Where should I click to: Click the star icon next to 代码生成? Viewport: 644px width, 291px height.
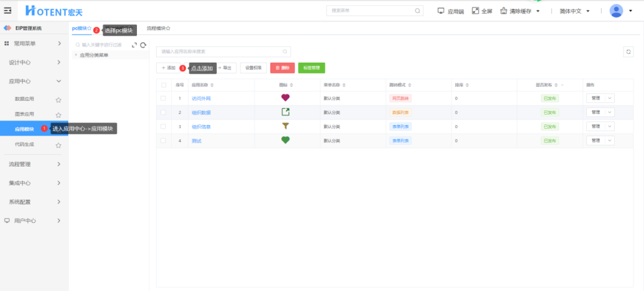coord(58,145)
